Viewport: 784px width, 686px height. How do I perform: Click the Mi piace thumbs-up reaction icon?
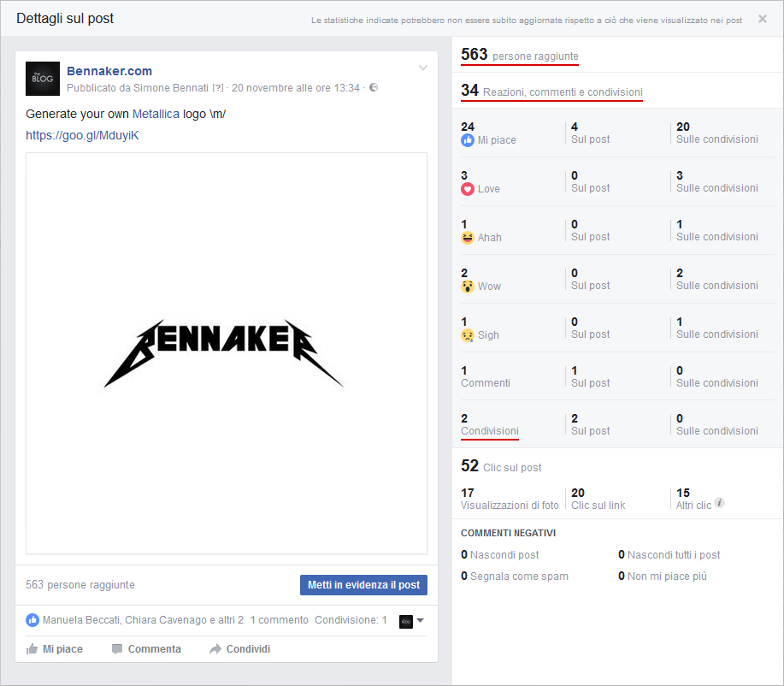pyautogui.click(x=468, y=140)
